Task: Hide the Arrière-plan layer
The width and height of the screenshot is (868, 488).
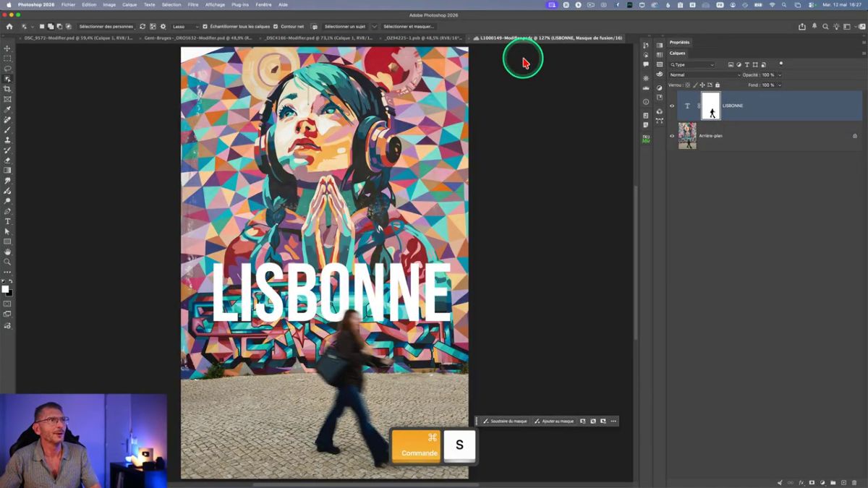Action: click(x=671, y=136)
